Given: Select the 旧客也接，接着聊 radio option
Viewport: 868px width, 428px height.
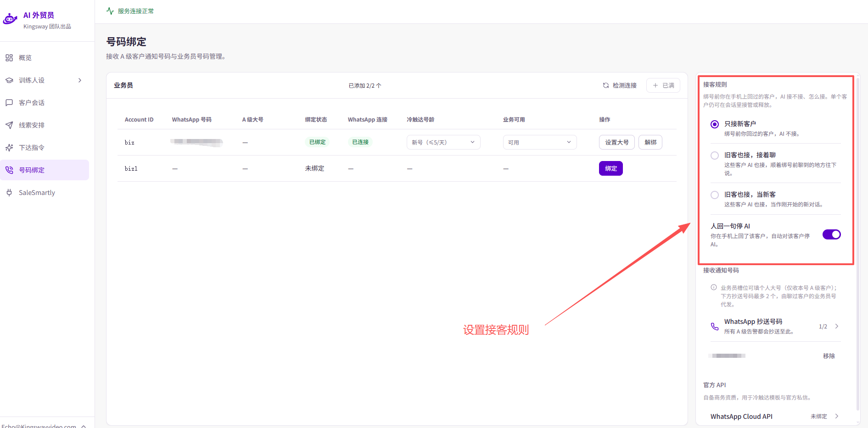Looking at the screenshot, I should pyautogui.click(x=715, y=156).
